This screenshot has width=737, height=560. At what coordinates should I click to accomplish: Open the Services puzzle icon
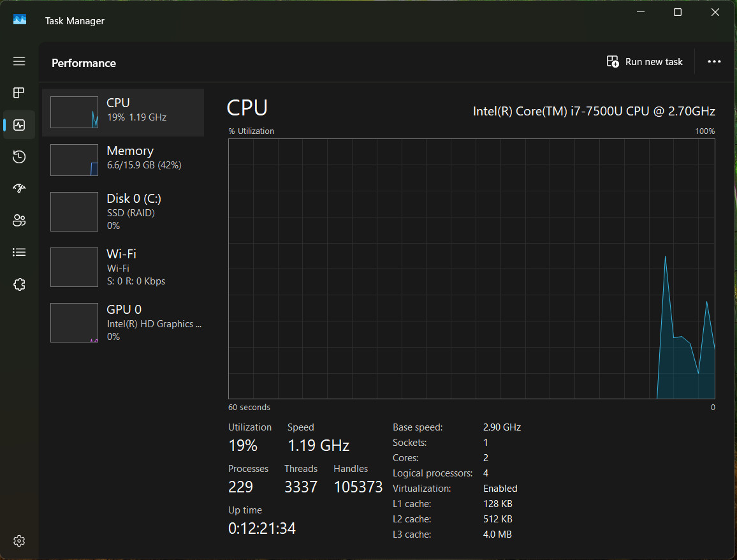[18, 284]
